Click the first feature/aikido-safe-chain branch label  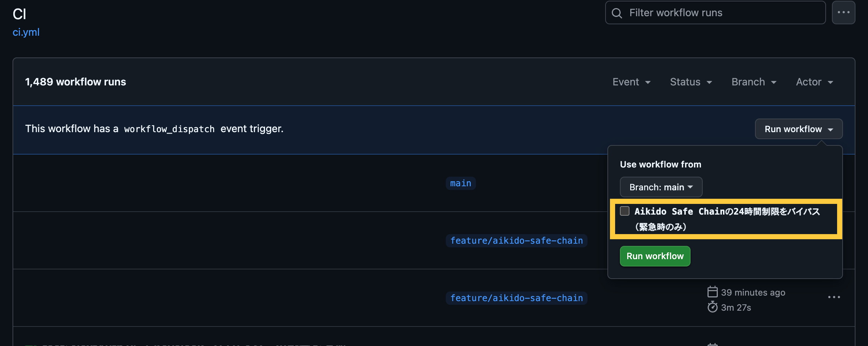(x=516, y=241)
